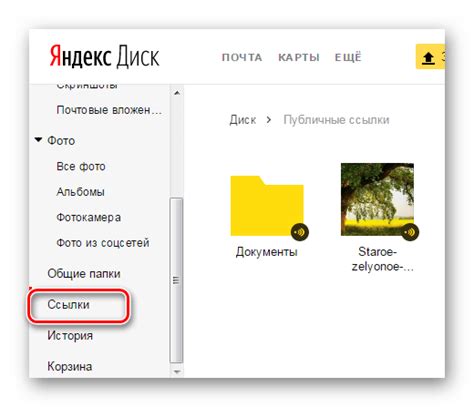Click public link badge on tree photo
The image size is (474, 407).
click(410, 232)
